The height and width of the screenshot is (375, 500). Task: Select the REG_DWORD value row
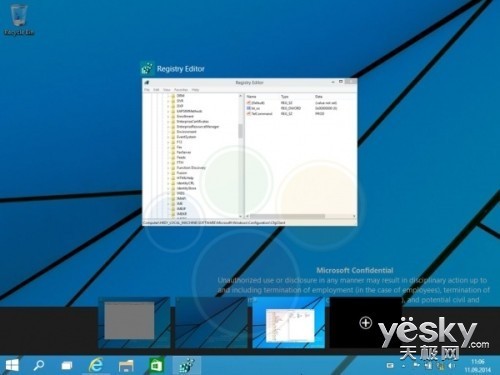tap(291, 108)
